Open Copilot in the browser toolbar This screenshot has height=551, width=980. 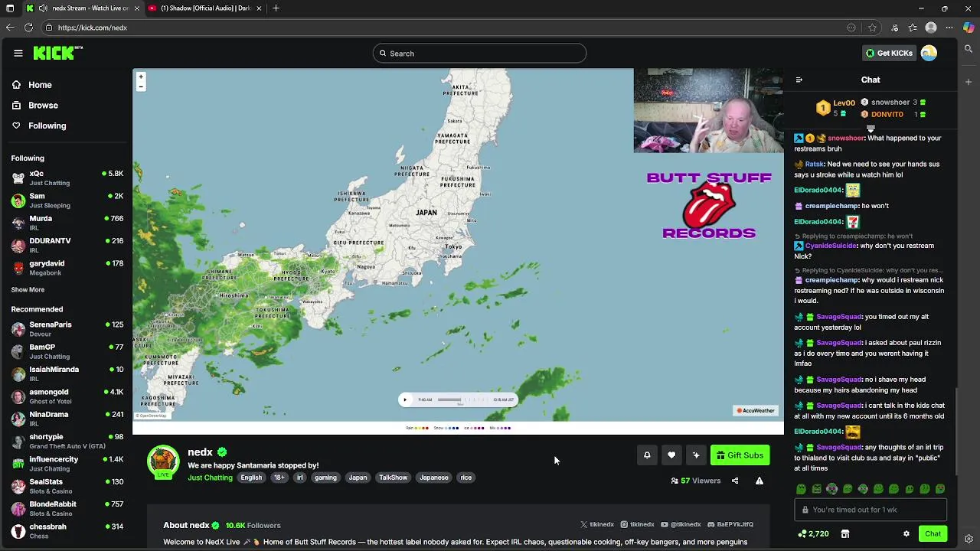[x=969, y=28]
